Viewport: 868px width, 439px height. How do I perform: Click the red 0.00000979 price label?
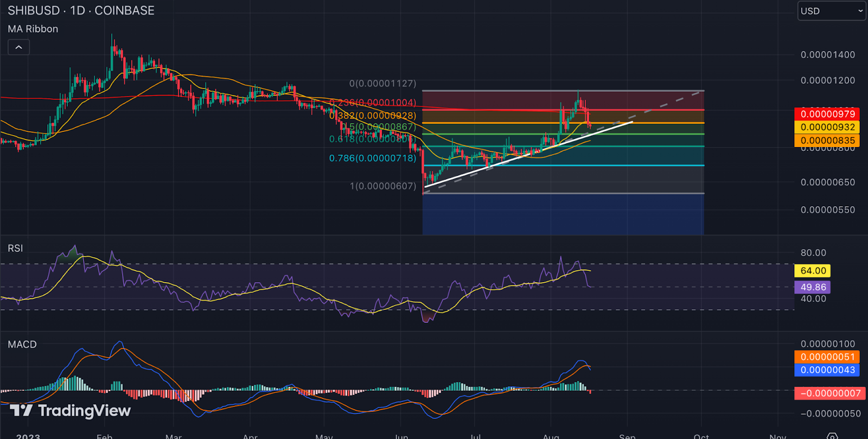[827, 114]
